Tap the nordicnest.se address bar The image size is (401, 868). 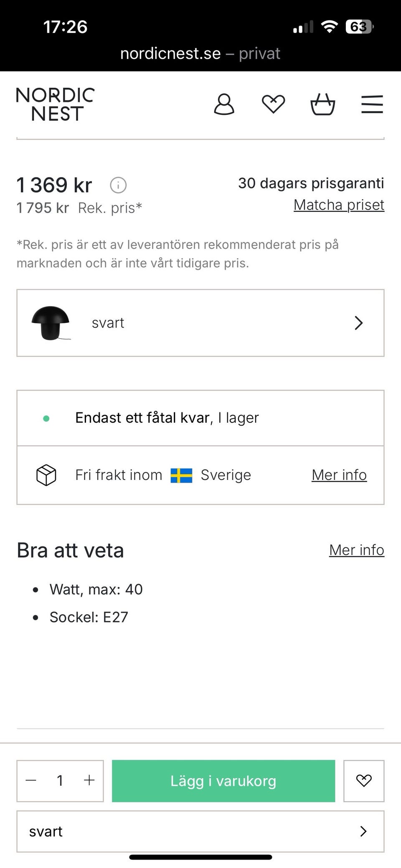pos(200,53)
